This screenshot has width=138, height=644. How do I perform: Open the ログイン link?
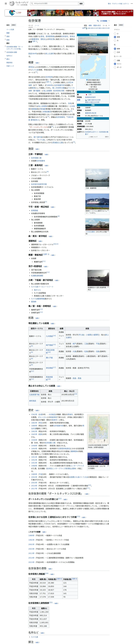(x=126, y=4)
